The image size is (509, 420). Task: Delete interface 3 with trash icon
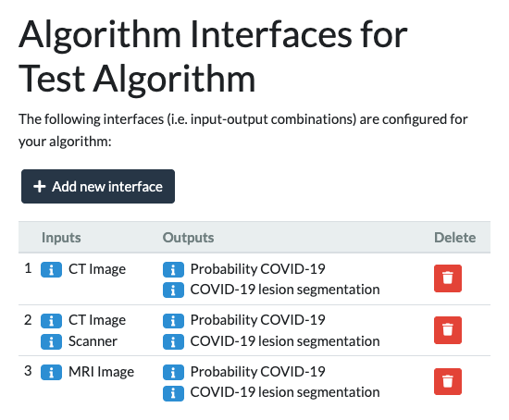click(x=448, y=381)
